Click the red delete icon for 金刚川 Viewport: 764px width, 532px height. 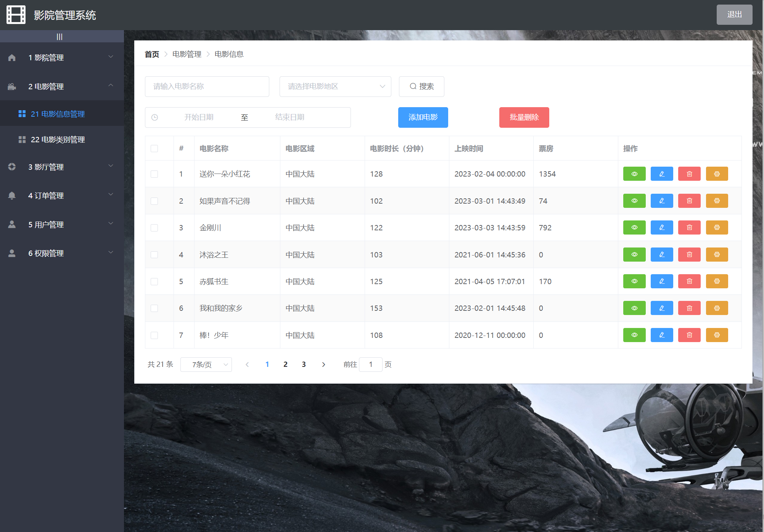pos(689,228)
